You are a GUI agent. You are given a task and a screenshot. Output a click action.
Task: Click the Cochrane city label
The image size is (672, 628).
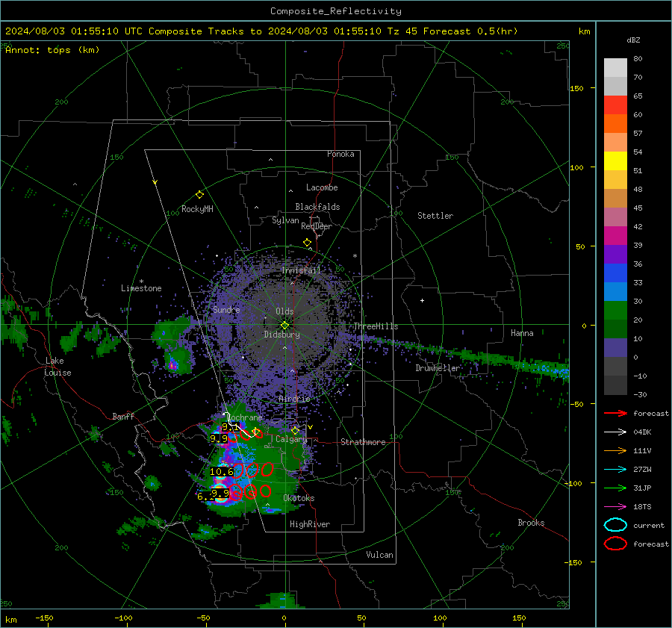click(245, 417)
